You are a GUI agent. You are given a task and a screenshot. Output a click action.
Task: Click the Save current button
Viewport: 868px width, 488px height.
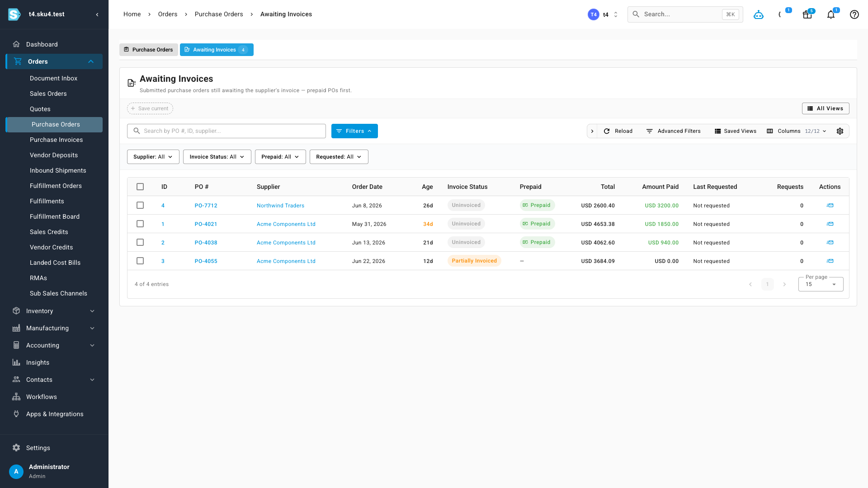[x=150, y=108]
